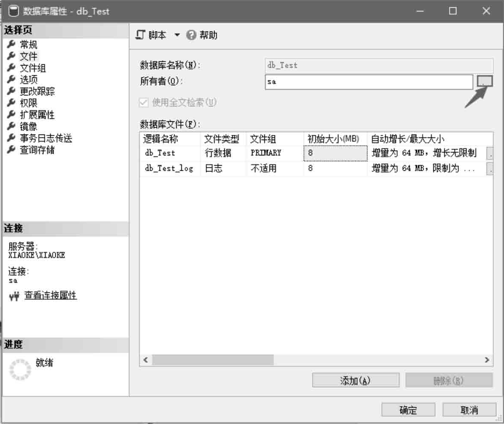Open the Help (帮助) icon
Screen dimensions: 504x424
(192, 35)
